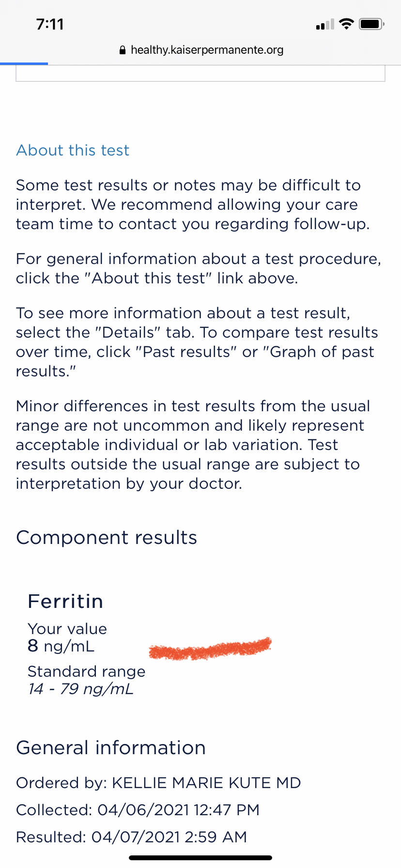Click the red scribbled redaction mark
The width and height of the screenshot is (401, 868).
point(210,649)
